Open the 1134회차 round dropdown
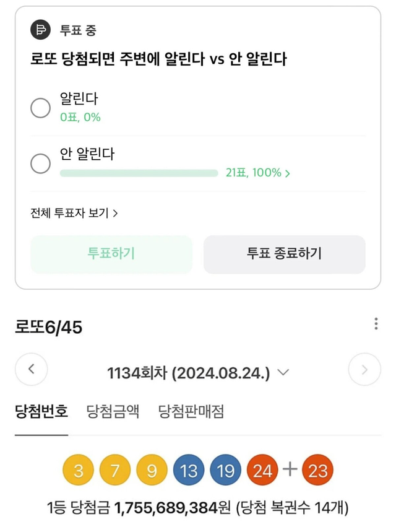The width and height of the screenshot is (396, 532). pyautogui.click(x=198, y=373)
